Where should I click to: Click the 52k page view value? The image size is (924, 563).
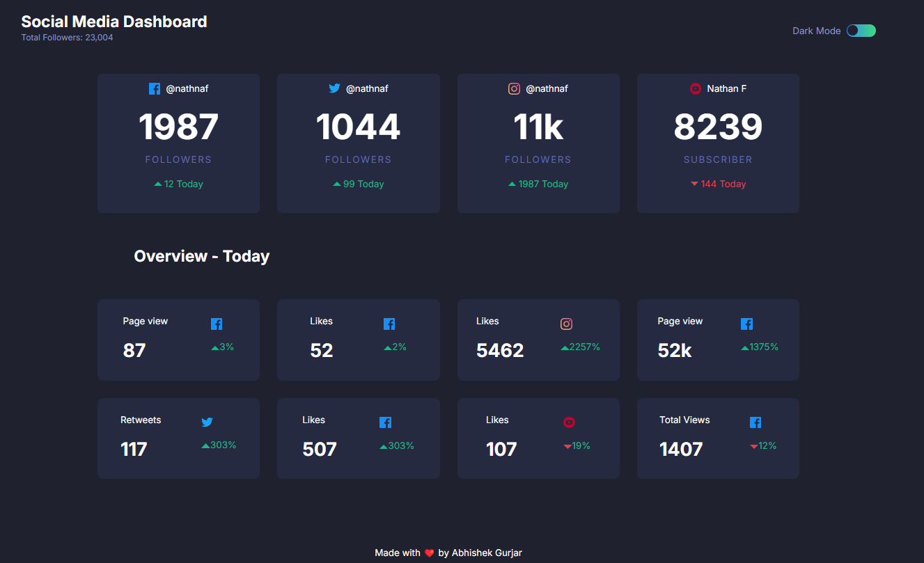tap(675, 351)
